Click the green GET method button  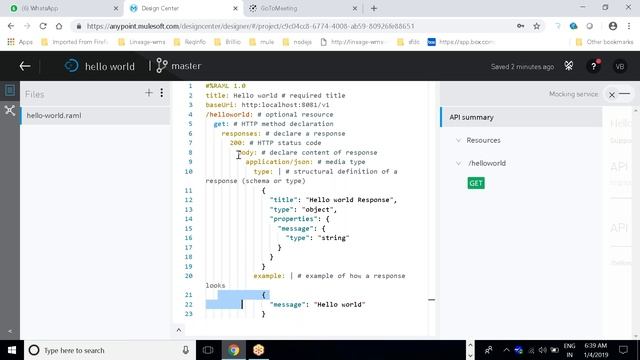click(x=476, y=183)
